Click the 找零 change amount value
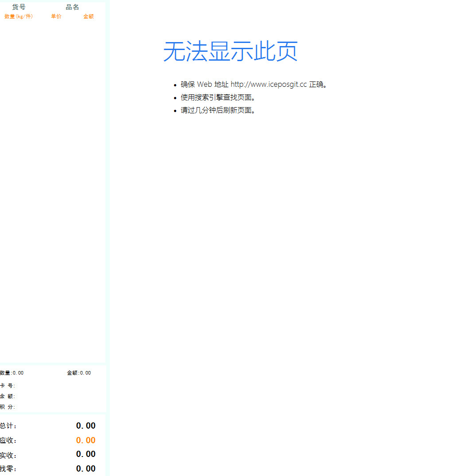Viewport: 476px width, 476px height. tap(85, 468)
